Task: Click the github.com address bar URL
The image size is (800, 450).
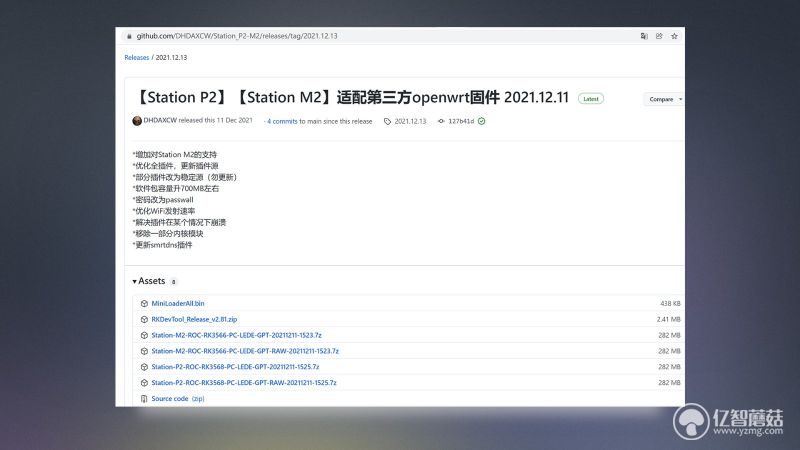Action: click(x=237, y=36)
